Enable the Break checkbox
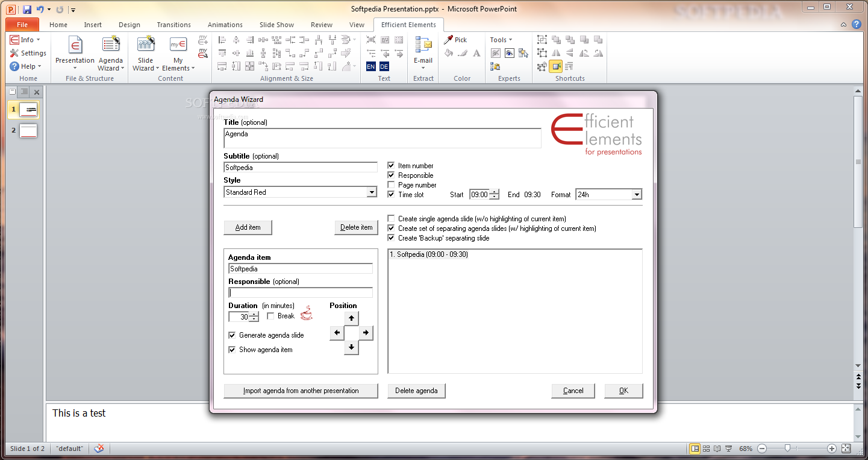The height and width of the screenshot is (460, 868). point(271,316)
